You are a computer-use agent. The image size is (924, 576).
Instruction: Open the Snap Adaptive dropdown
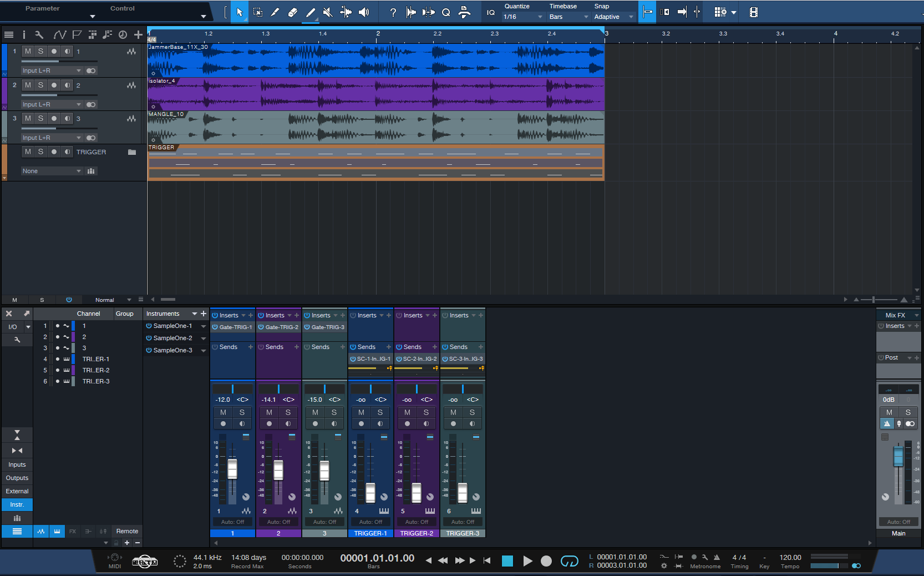click(614, 17)
